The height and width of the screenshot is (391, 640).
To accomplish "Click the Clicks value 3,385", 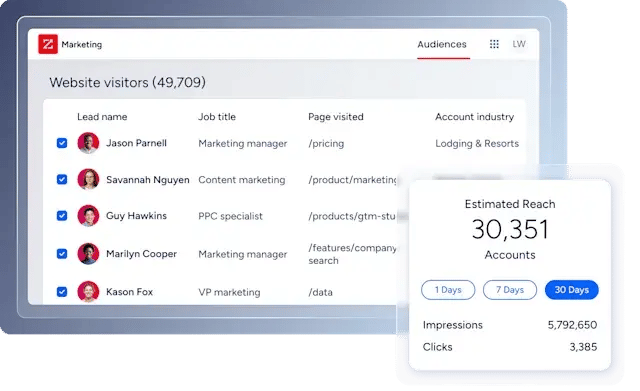I will click(x=583, y=347).
